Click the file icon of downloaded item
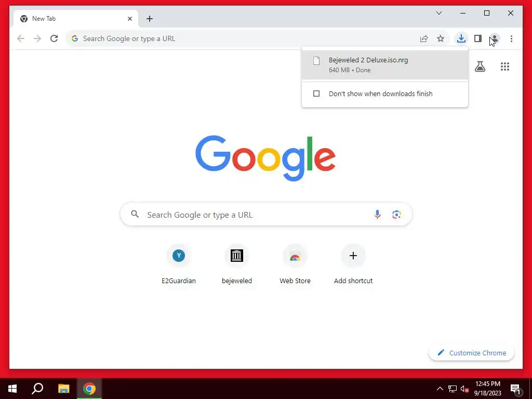The height and width of the screenshot is (399, 532). click(x=316, y=61)
